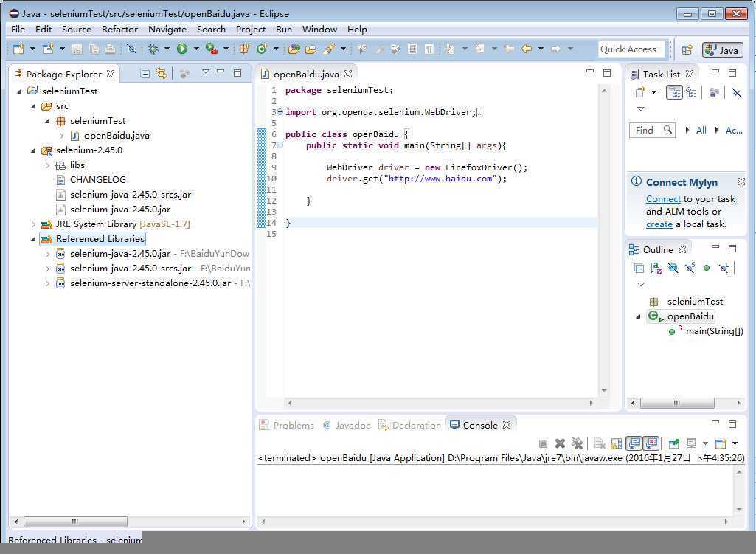Click the Debug bug icon
This screenshot has width=756, height=554.
(x=153, y=49)
